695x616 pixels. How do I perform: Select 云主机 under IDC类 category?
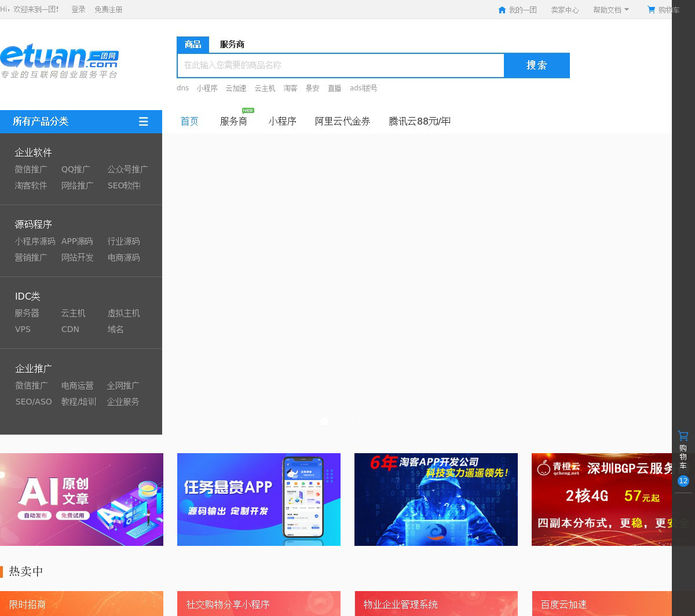pos(73,314)
